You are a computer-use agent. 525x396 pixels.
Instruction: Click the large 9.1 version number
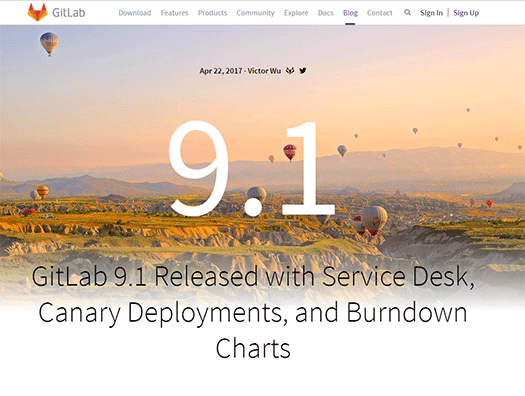point(251,168)
